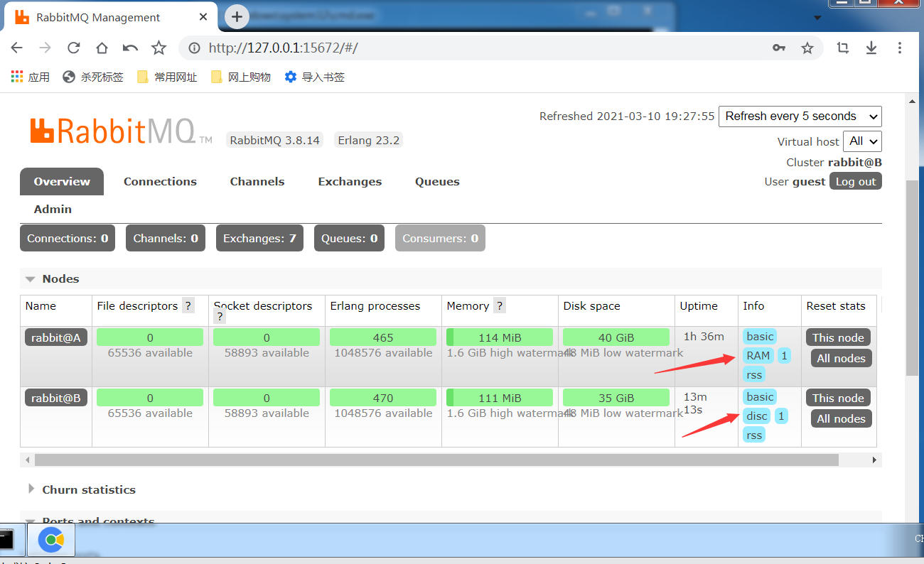Open saved passwords key icon
The height and width of the screenshot is (564, 924).
[x=779, y=48]
